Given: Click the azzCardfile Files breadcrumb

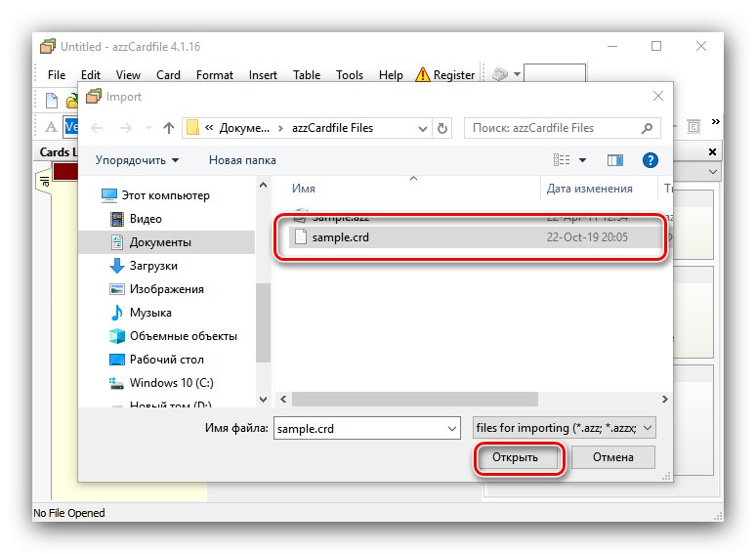Looking at the screenshot, I should 332,128.
